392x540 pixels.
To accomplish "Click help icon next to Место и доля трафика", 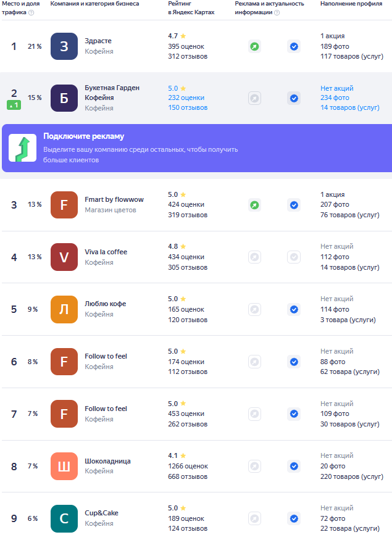I will (x=31, y=13).
